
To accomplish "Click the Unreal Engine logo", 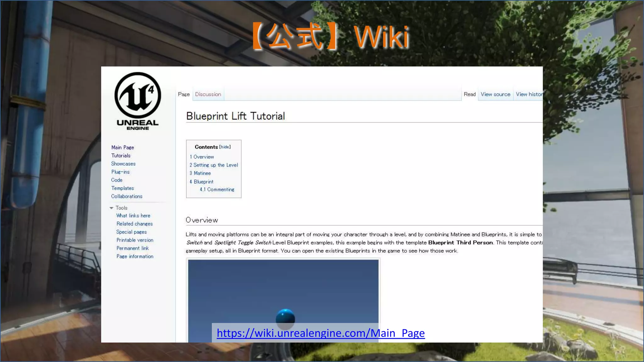I will pos(138,101).
